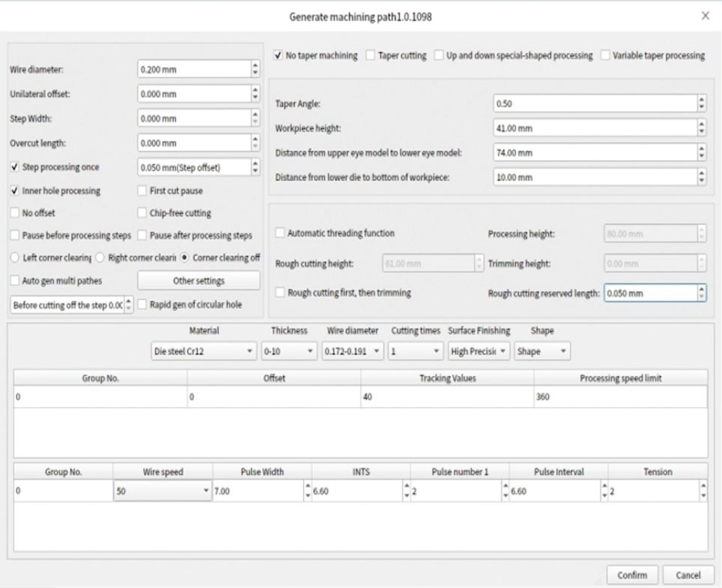Toggle Step processing once checkbox
Viewport: 722px width, 588px height.
tap(15, 166)
